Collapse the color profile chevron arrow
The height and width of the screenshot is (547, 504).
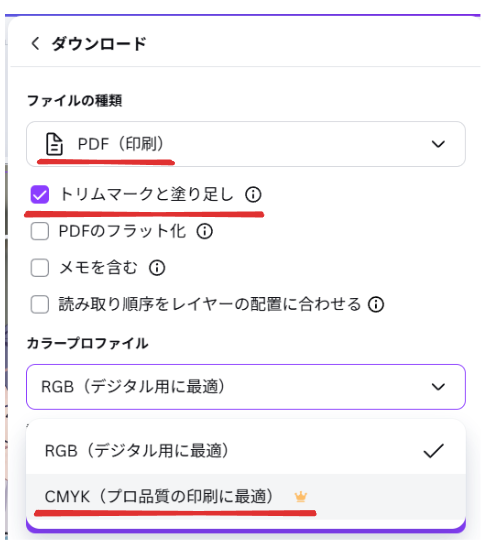point(438,387)
